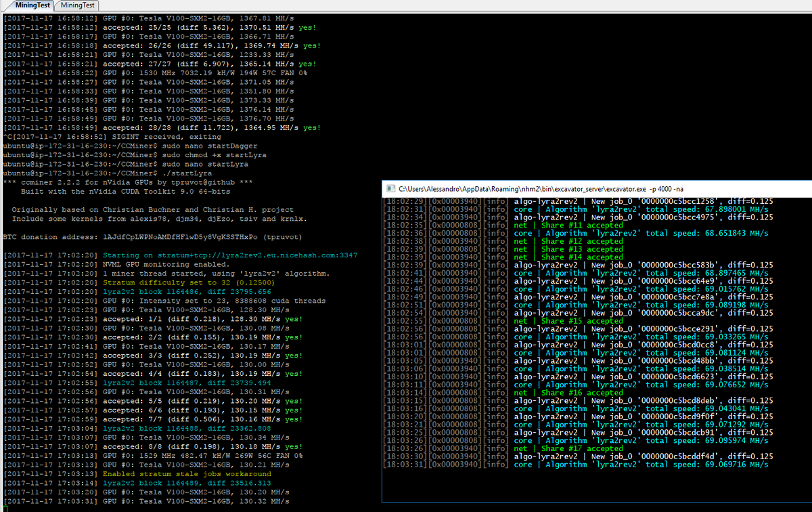The image size is (812, 512).
Task: Click excavator job '0000000c5bcc1258' line
Action: coord(579,201)
